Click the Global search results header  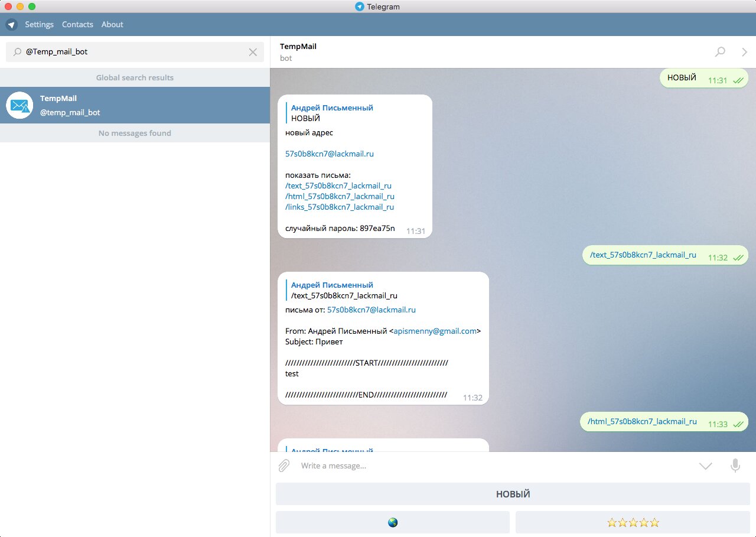click(135, 77)
